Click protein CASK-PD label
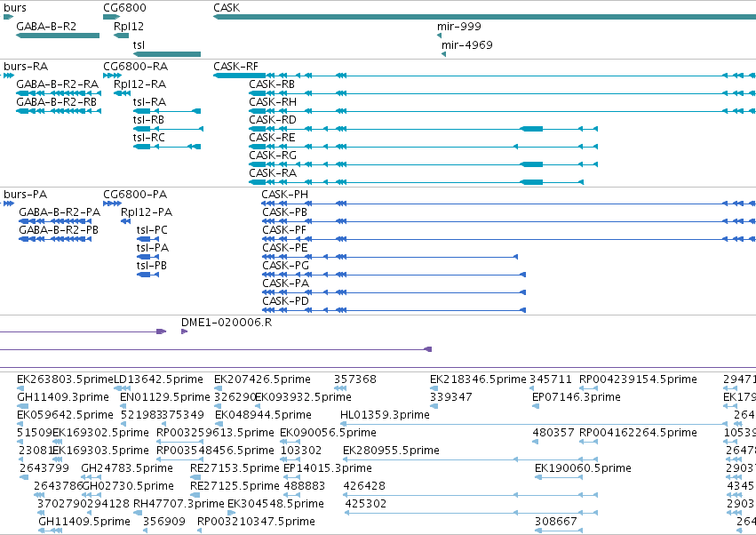Image resolution: width=756 pixels, height=535 pixels. [x=285, y=301]
